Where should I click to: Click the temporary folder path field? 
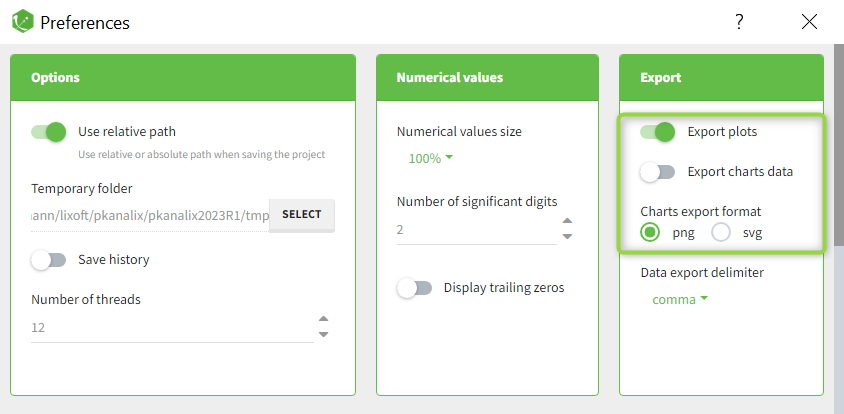click(150, 214)
